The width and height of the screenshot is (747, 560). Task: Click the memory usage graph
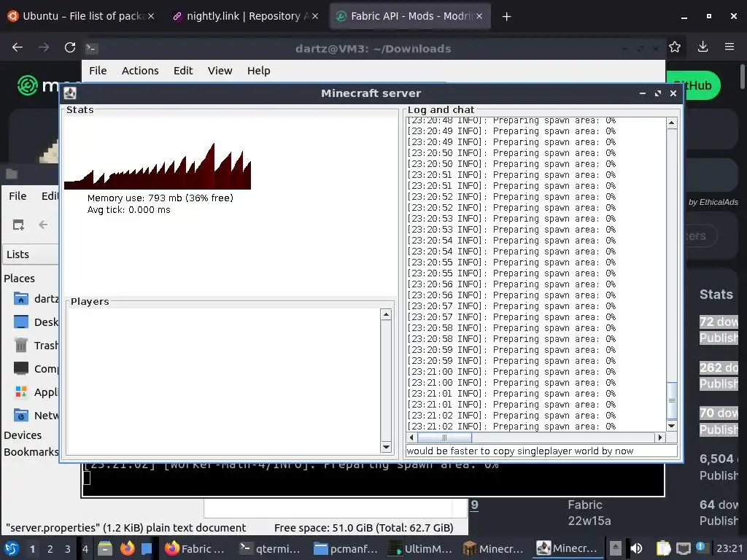pyautogui.click(x=158, y=166)
